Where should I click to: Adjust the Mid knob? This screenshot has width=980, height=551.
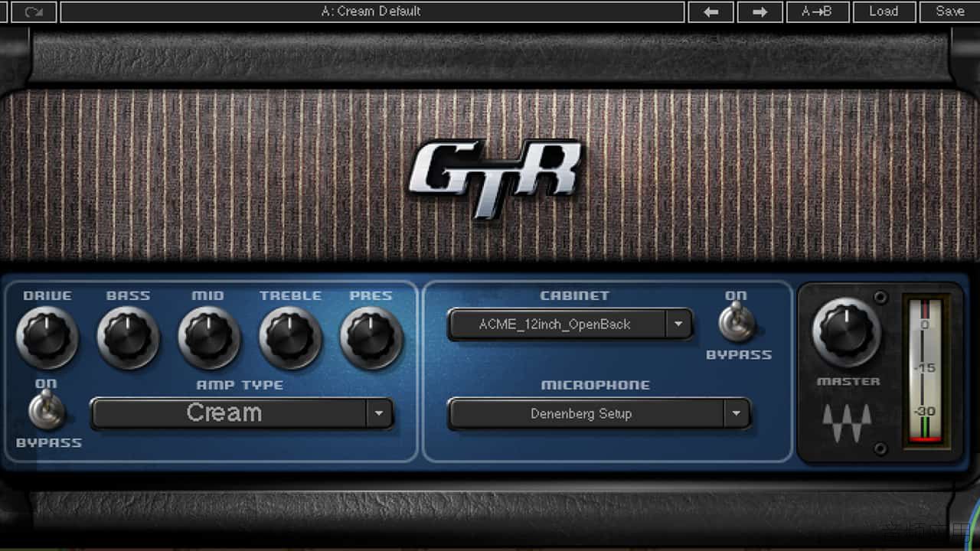pos(209,337)
